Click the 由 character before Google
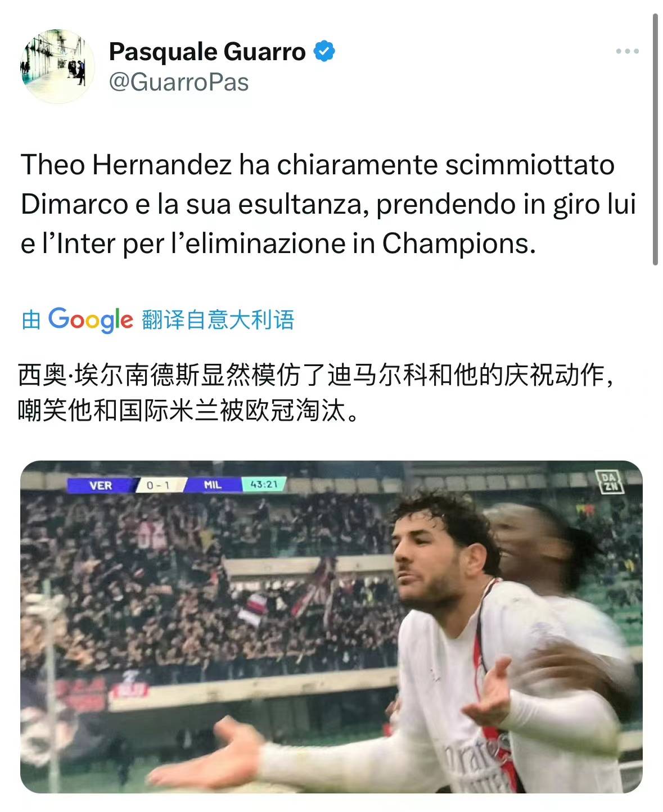This screenshot has width=663, height=812. (31, 320)
